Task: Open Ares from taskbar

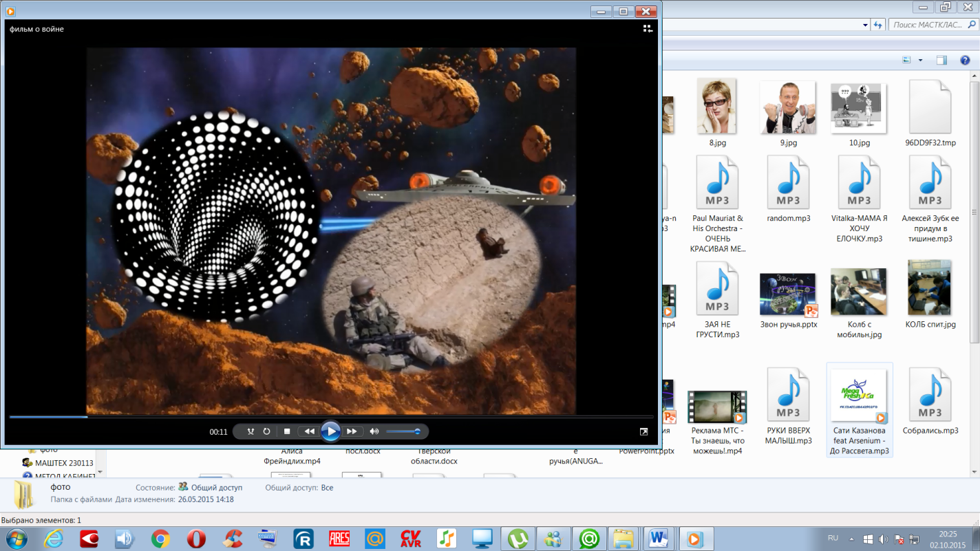Action: coord(339,538)
